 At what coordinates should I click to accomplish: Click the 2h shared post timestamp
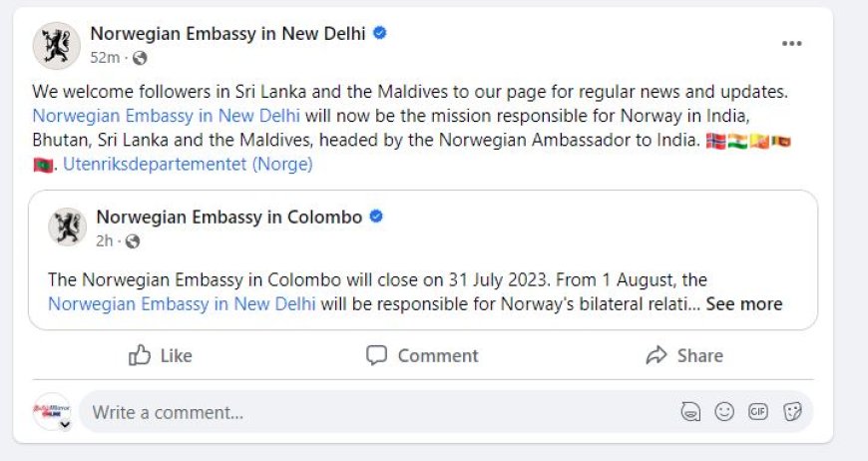click(x=106, y=240)
